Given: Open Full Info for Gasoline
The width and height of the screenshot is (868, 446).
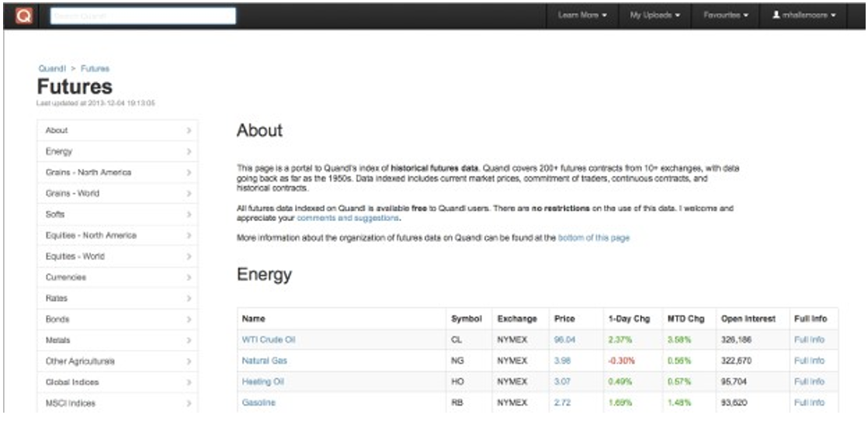Looking at the screenshot, I should click(x=809, y=403).
